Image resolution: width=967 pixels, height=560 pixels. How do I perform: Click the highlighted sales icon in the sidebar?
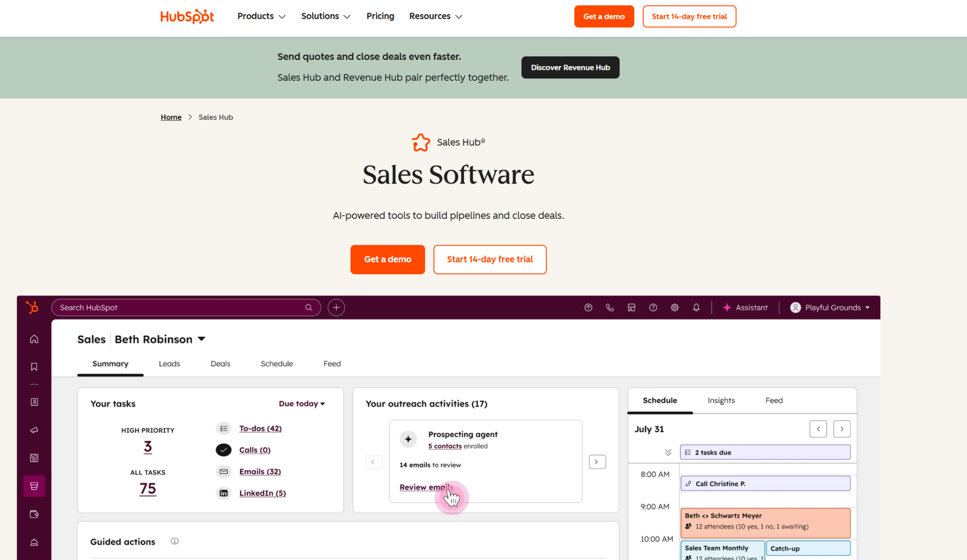point(34,486)
